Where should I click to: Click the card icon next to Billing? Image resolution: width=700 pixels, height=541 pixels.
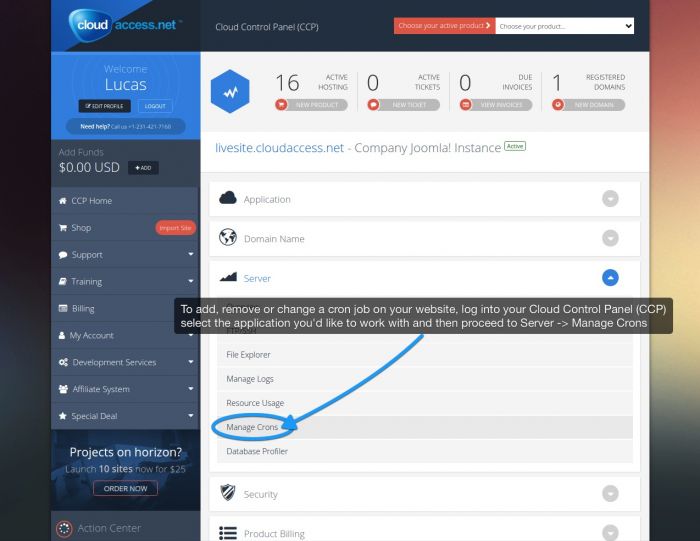(x=63, y=308)
